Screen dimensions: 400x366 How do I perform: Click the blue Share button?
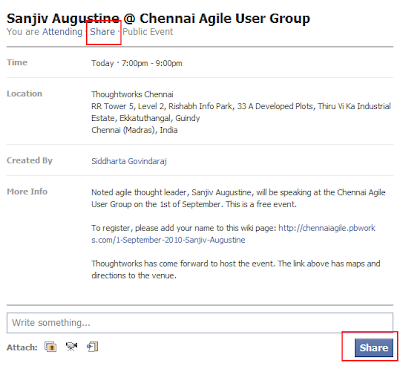374,348
